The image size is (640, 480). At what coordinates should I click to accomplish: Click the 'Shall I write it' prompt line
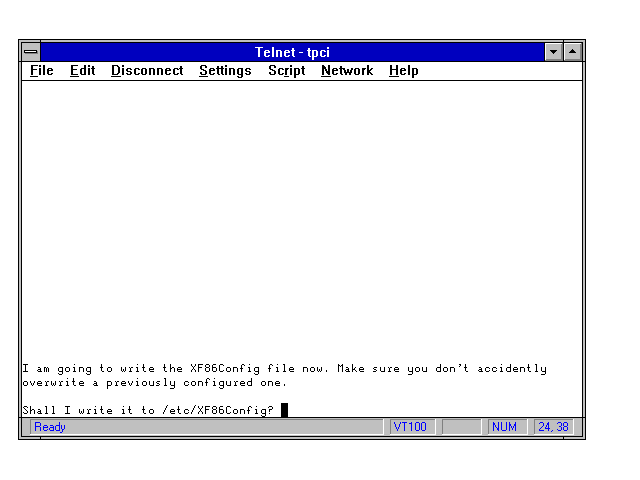pyautogui.click(x=147, y=410)
